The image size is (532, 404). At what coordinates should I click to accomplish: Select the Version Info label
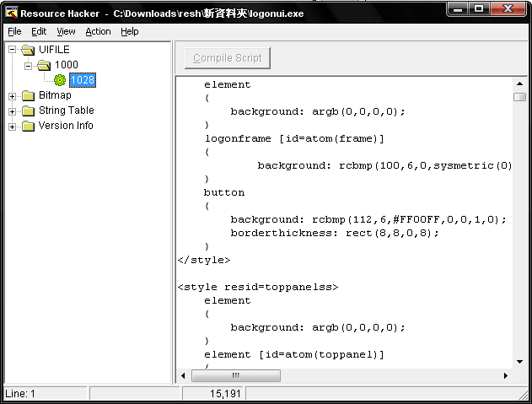[x=66, y=126]
